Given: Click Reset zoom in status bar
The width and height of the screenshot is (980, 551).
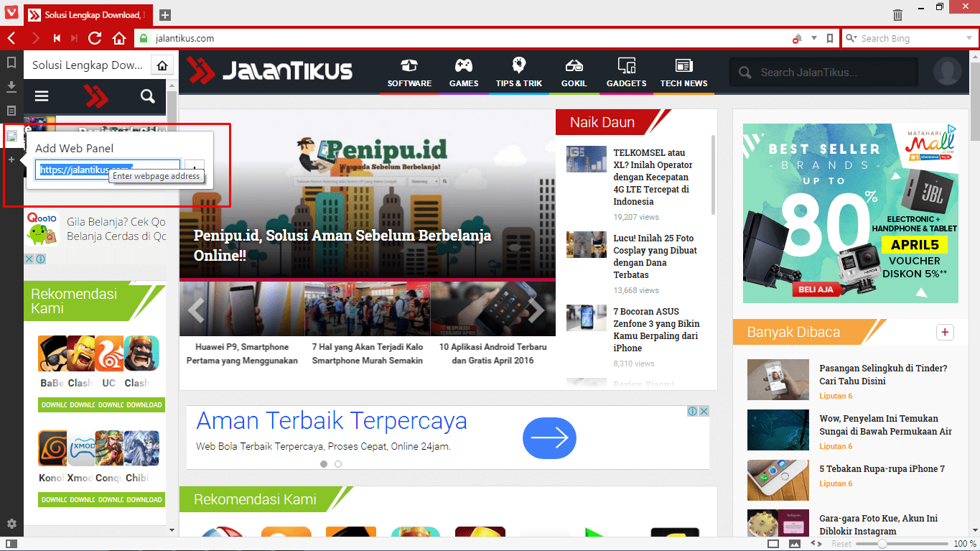Looking at the screenshot, I should click(x=841, y=544).
